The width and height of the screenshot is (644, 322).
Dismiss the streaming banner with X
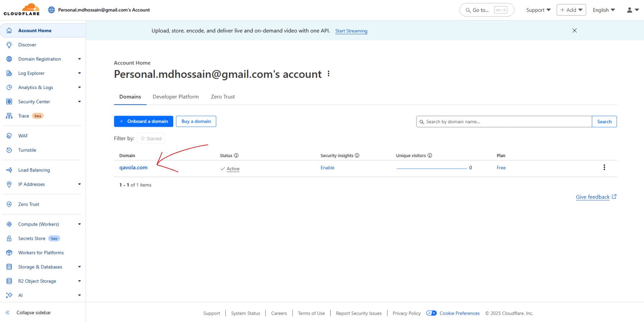(x=574, y=31)
